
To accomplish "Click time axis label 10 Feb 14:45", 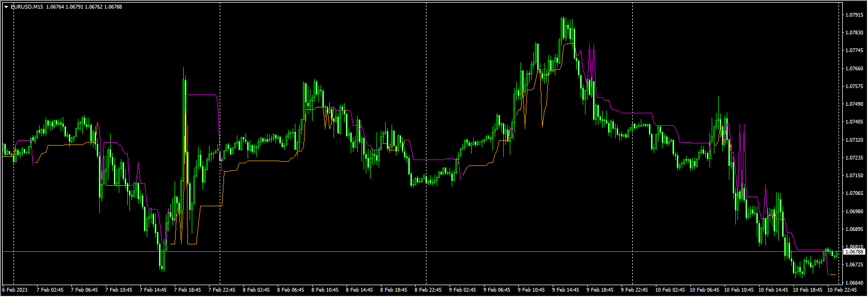I will pyautogui.click(x=773, y=290).
